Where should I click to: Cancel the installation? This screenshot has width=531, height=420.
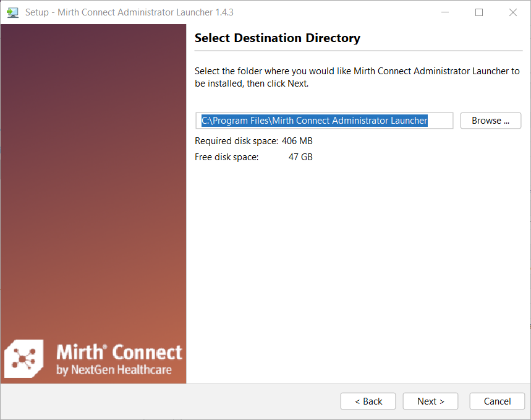497,401
